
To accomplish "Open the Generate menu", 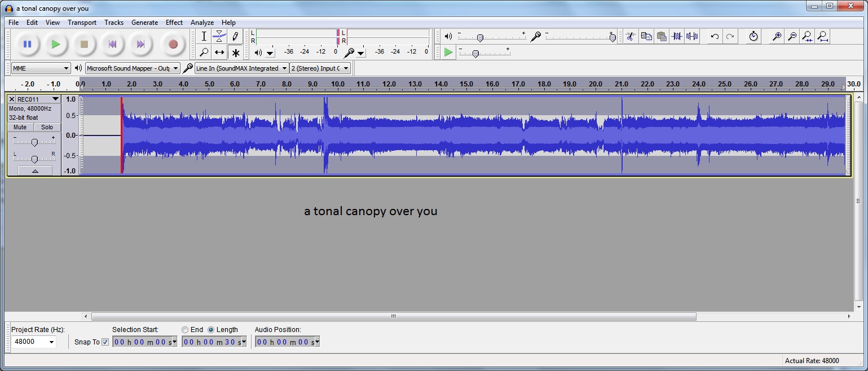I will 144,23.
